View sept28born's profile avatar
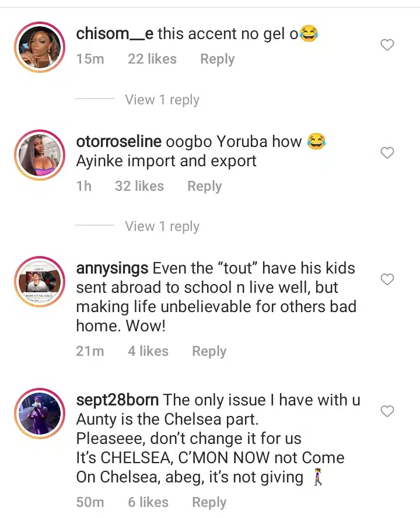 40,414
